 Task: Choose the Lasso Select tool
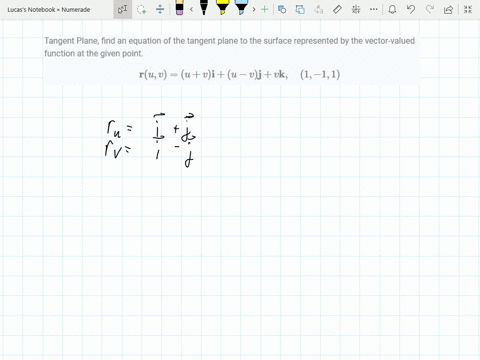[x=142, y=9]
